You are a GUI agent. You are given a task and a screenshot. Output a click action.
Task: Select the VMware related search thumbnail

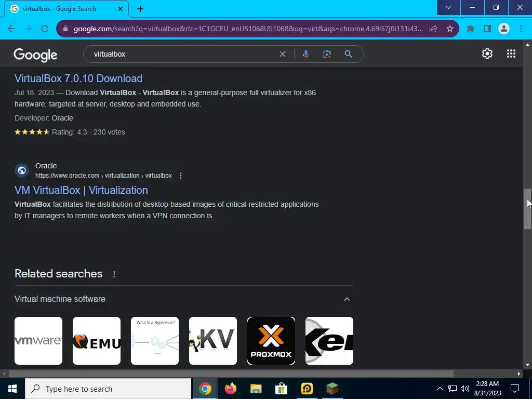click(38, 341)
